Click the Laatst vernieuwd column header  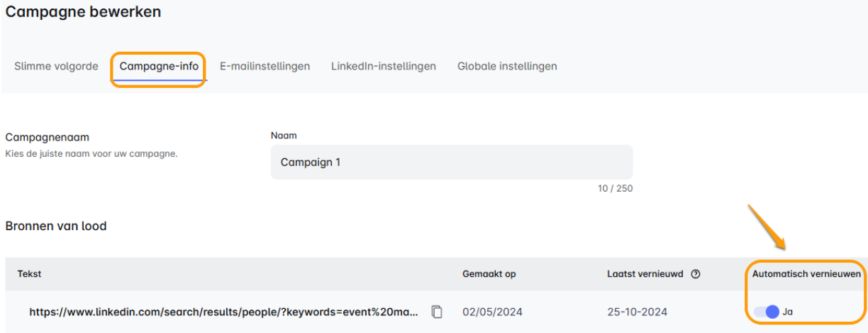tap(645, 274)
